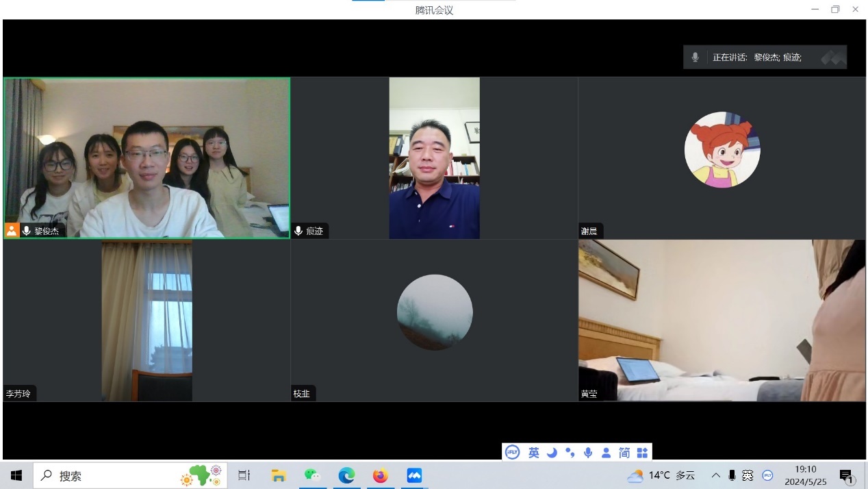Screen dimensions: 868x489
Task: Click the logo at right of speaker banner
Action: point(833,58)
